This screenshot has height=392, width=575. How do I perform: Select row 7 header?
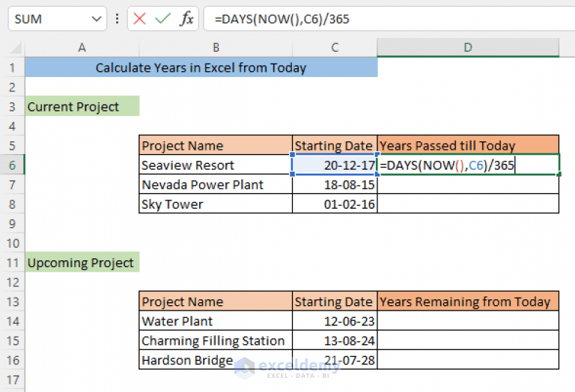click(13, 185)
